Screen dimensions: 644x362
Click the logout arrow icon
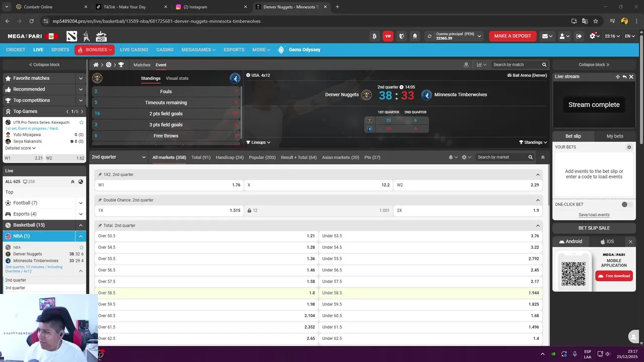[x=579, y=36]
